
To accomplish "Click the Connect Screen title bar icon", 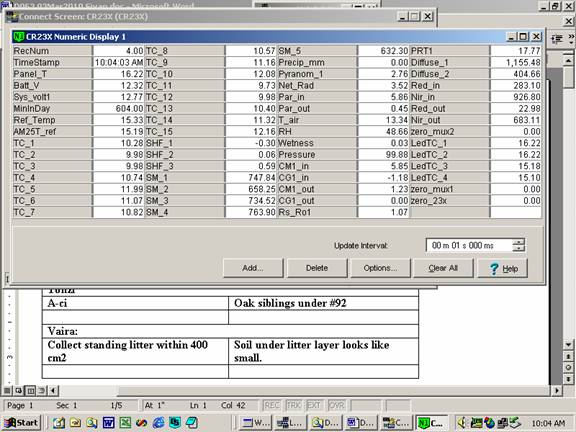I will click(x=12, y=17).
